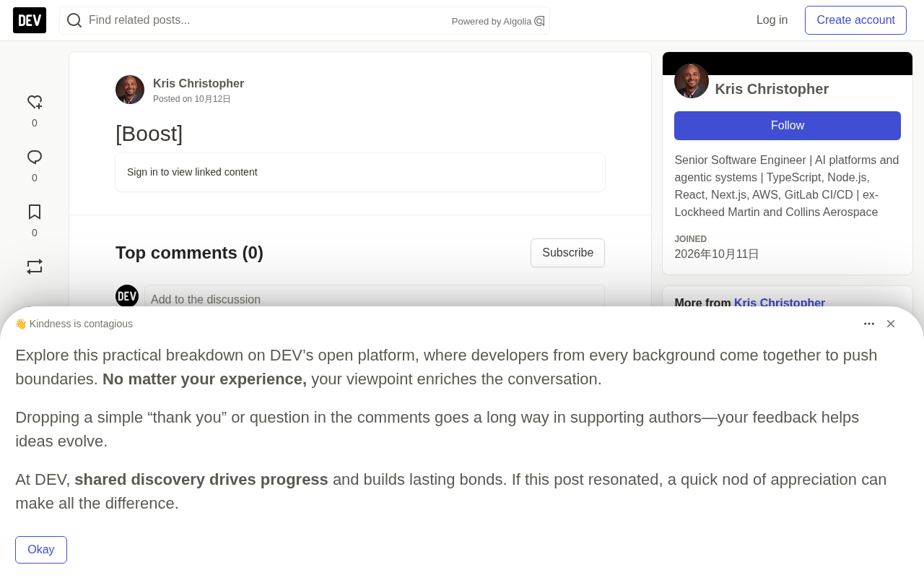The height and width of the screenshot is (578, 924).
Task: Click the Top comments (0) heading
Action: [189, 253]
